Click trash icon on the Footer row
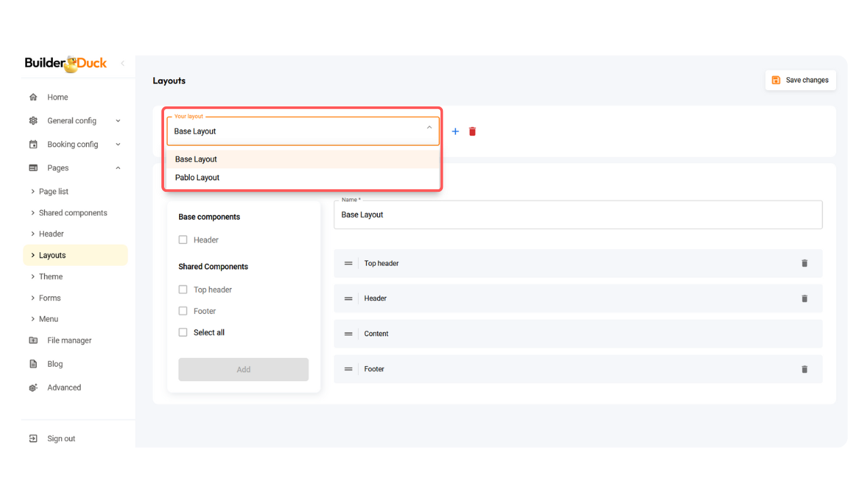Image resolution: width=868 pixels, height=488 pixels. pyautogui.click(x=804, y=369)
